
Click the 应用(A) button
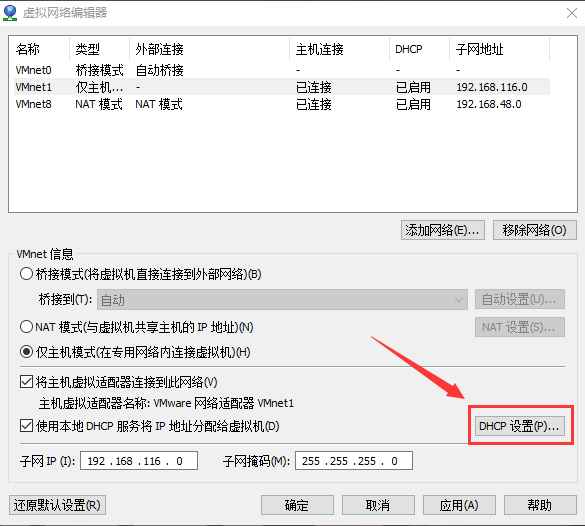(459, 505)
